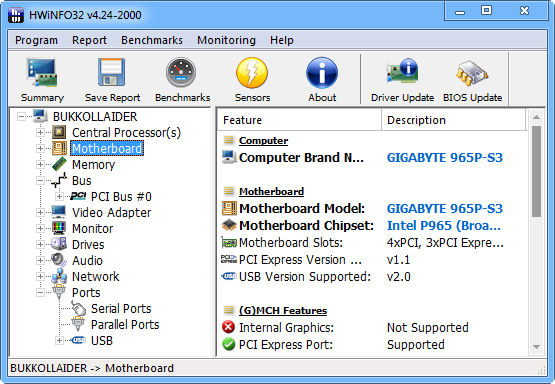Click the Network computers icon

59,276
